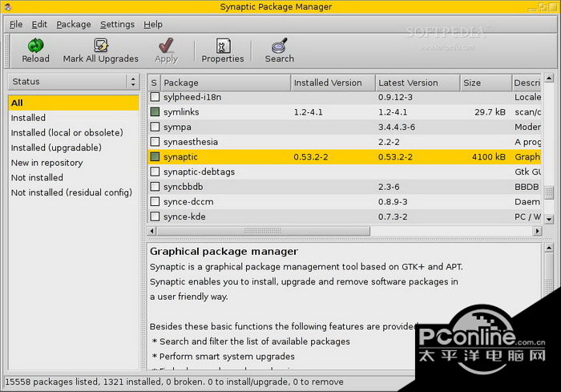Click package list scroll-up arrow
This screenshot has width=561, height=392.
549,78
